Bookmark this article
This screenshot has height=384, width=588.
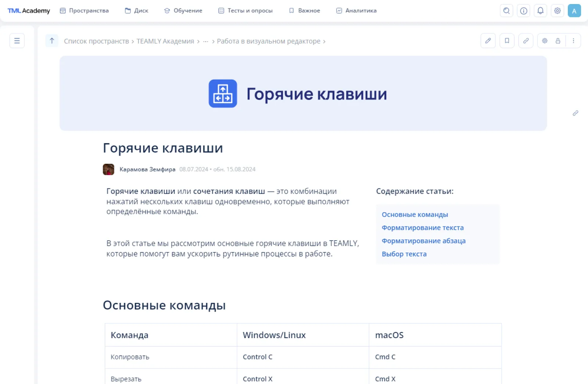coord(507,41)
